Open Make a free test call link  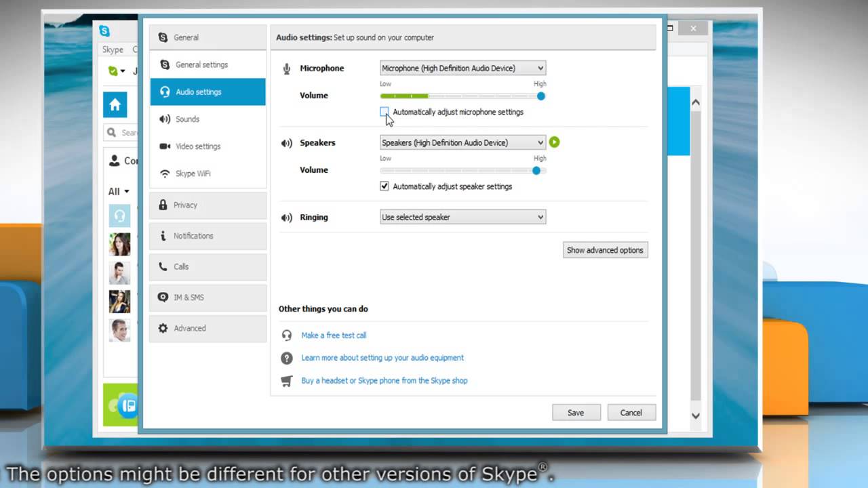(334, 335)
